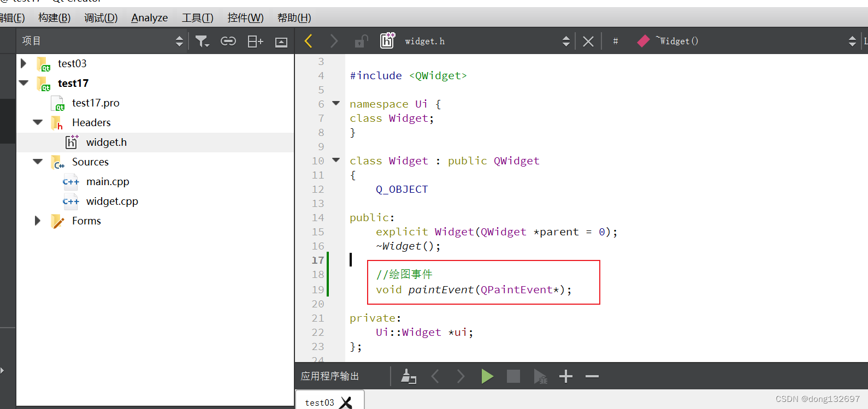Expand the test03 project node
The height and width of the screenshot is (409, 868).
pos(23,63)
